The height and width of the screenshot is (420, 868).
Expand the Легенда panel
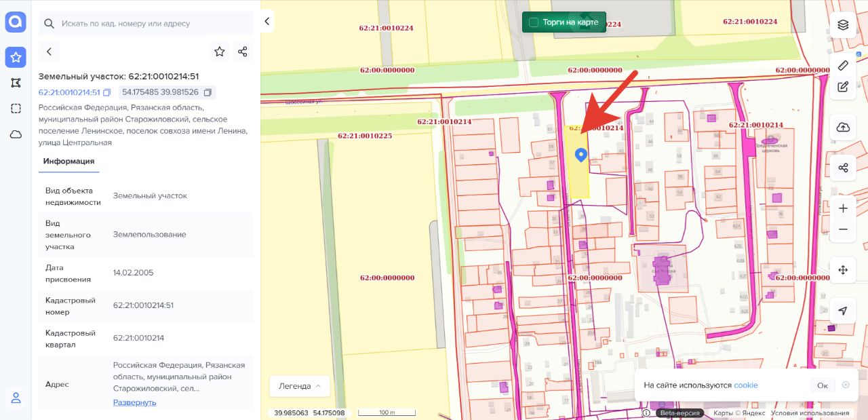(300, 386)
